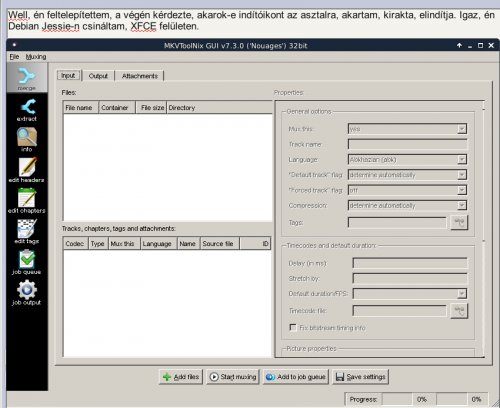Click the Save settings button
This screenshot has width=500, height=408.
click(360, 377)
